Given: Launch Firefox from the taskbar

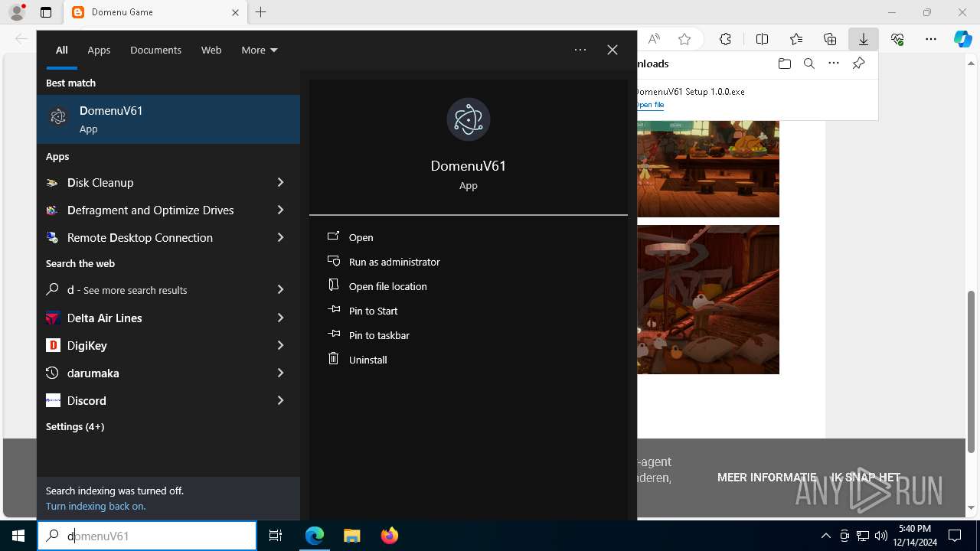Looking at the screenshot, I should [389, 536].
